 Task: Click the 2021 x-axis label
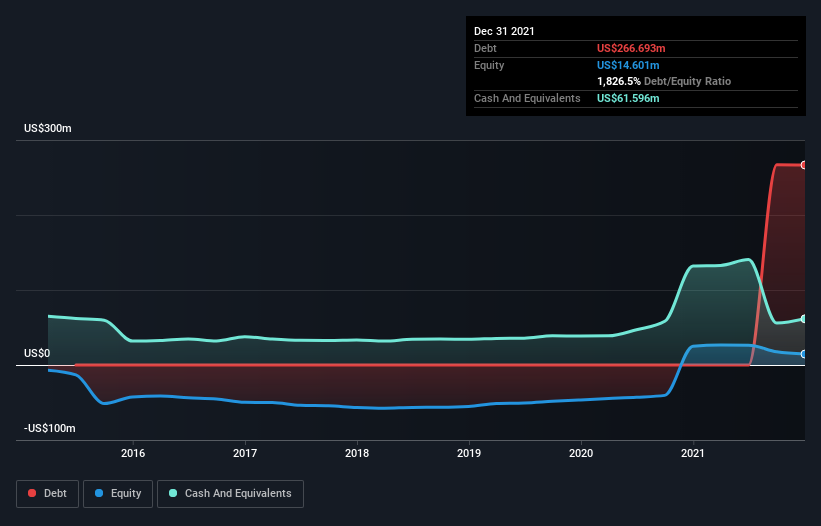(x=693, y=453)
